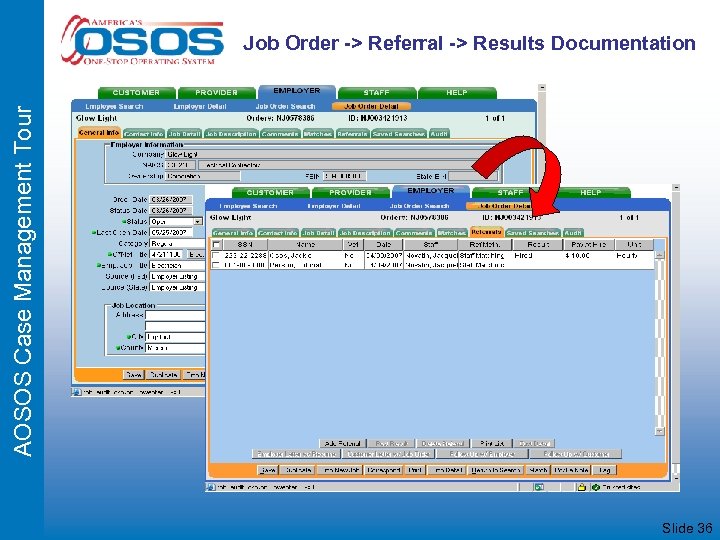This screenshot has width=720, height=540.
Task: Open Job Detail sub-tab in the front window
Action: (x=318, y=233)
